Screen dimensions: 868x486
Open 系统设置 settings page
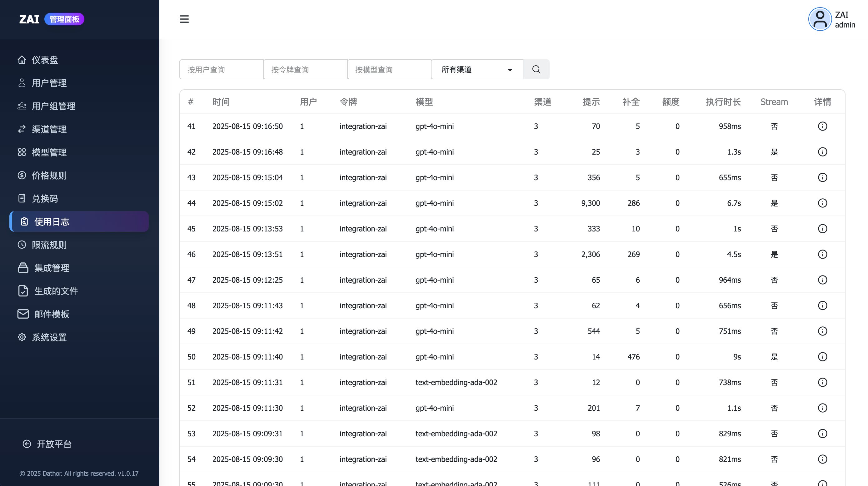tap(49, 337)
